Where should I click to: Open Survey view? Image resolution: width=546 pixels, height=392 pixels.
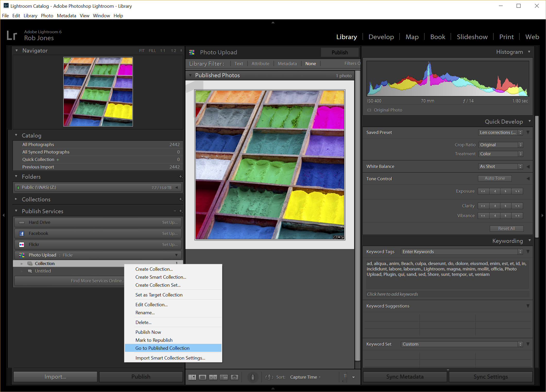click(x=224, y=377)
